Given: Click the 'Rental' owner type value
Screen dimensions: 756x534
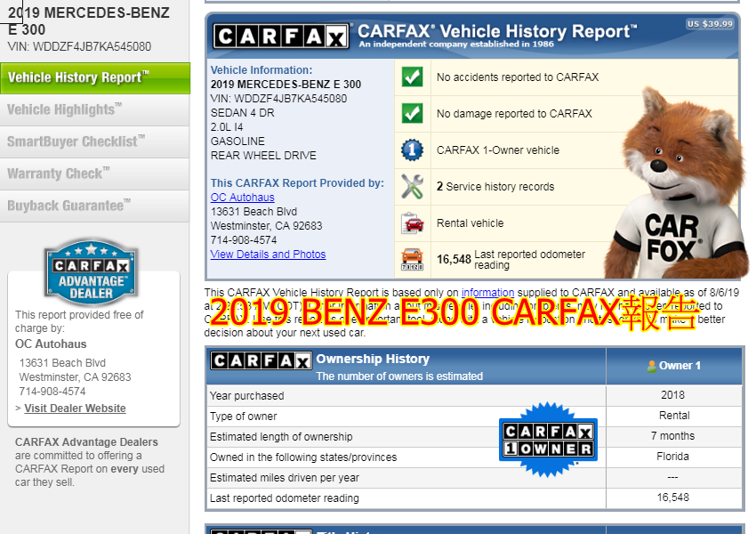Looking at the screenshot, I should (x=674, y=416).
